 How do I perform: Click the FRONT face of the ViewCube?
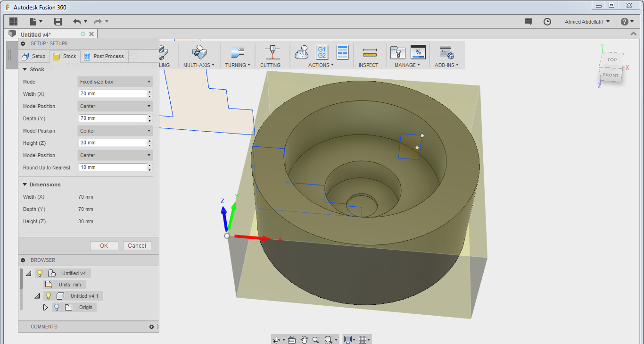611,75
